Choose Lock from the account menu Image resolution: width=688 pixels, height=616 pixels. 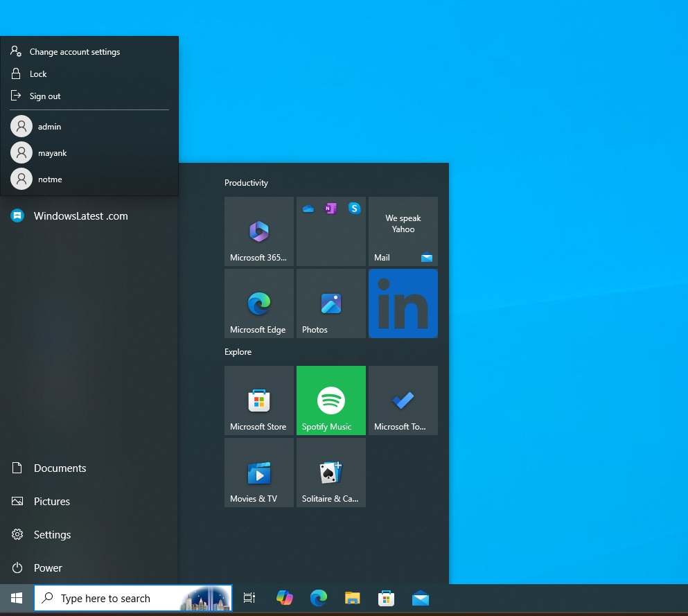click(38, 74)
